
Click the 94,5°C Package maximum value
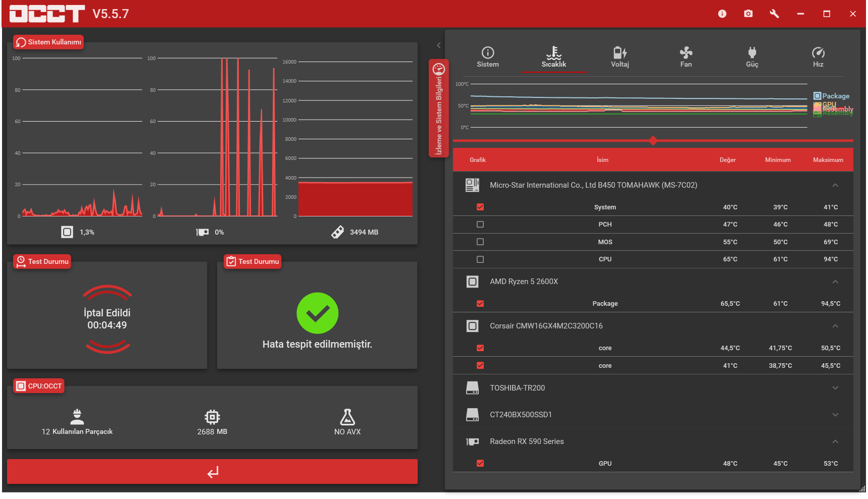click(x=831, y=304)
